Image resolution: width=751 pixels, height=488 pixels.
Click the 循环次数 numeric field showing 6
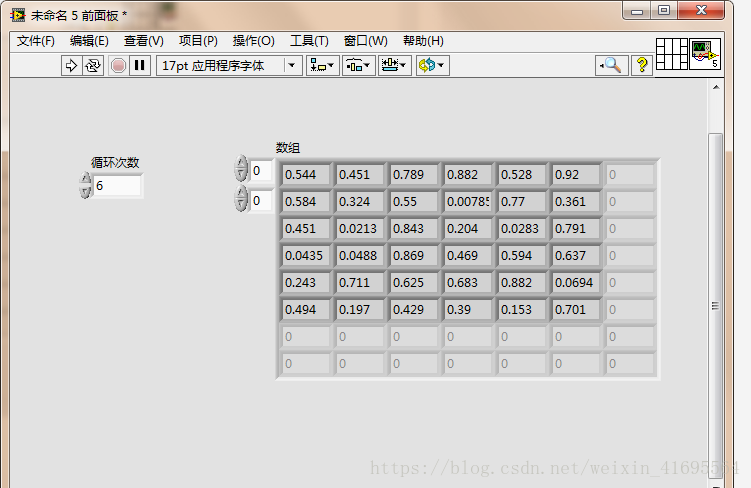(x=117, y=185)
